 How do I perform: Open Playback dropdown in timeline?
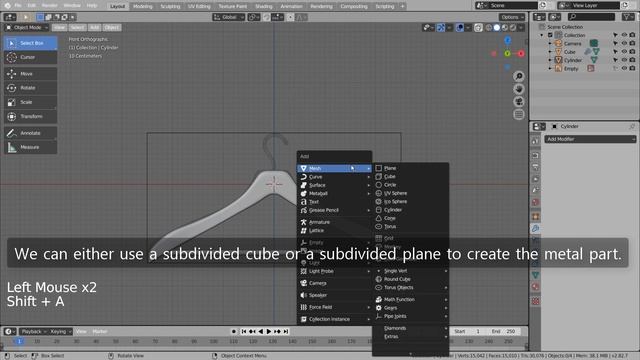(33, 331)
